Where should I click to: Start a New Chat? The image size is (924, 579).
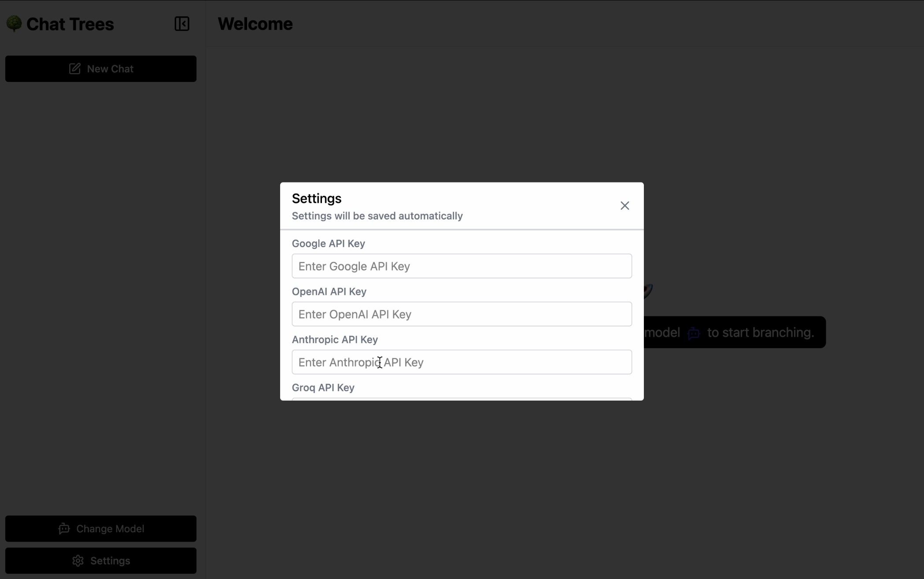coord(101,69)
